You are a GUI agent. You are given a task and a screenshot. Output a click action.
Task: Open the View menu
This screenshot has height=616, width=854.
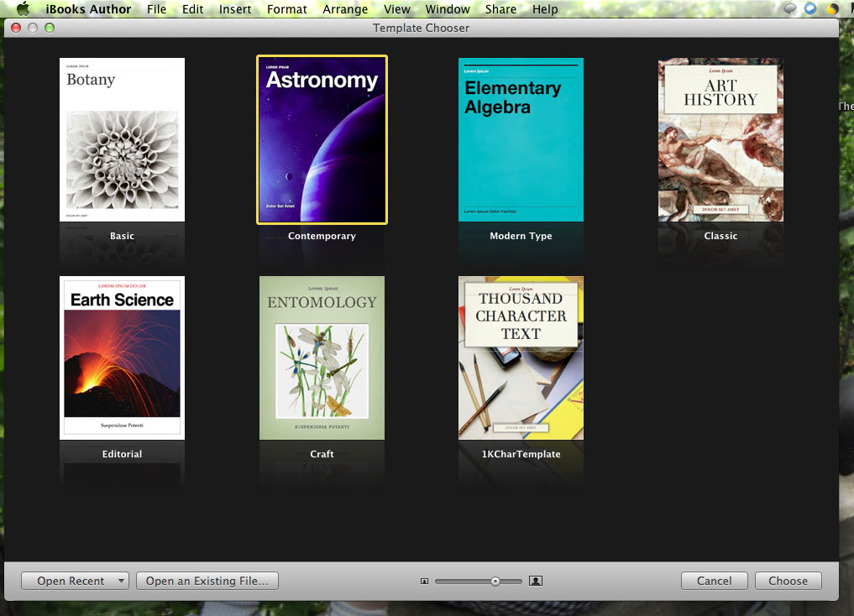point(397,9)
